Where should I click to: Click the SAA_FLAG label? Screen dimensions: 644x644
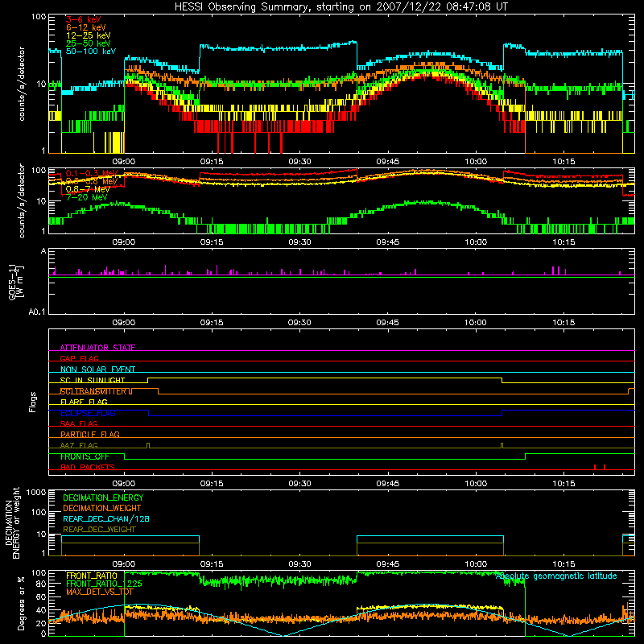tap(79, 423)
